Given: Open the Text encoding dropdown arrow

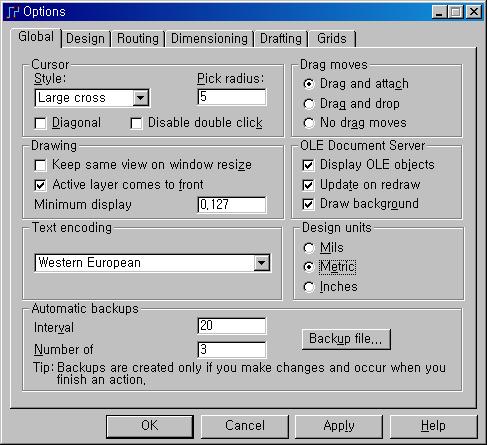Looking at the screenshot, I should pyautogui.click(x=262, y=263).
